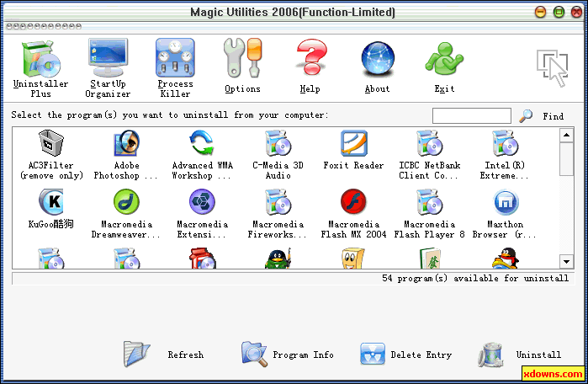Select Macromedia Dreamweaver entry
This screenshot has height=384, width=588.
[x=126, y=214]
